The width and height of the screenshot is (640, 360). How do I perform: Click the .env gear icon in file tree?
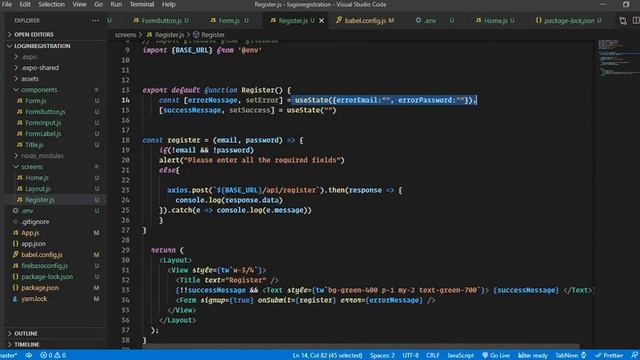16,211
